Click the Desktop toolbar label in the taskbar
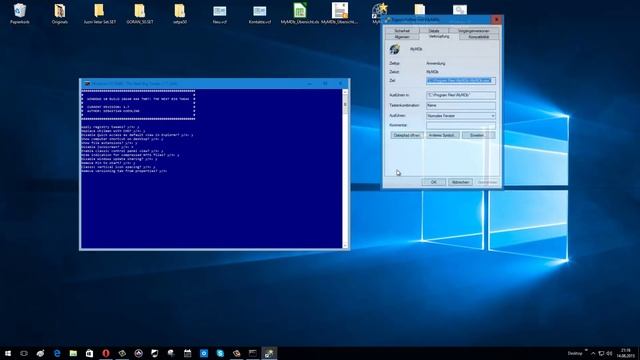The height and width of the screenshot is (360, 640). 575,353
